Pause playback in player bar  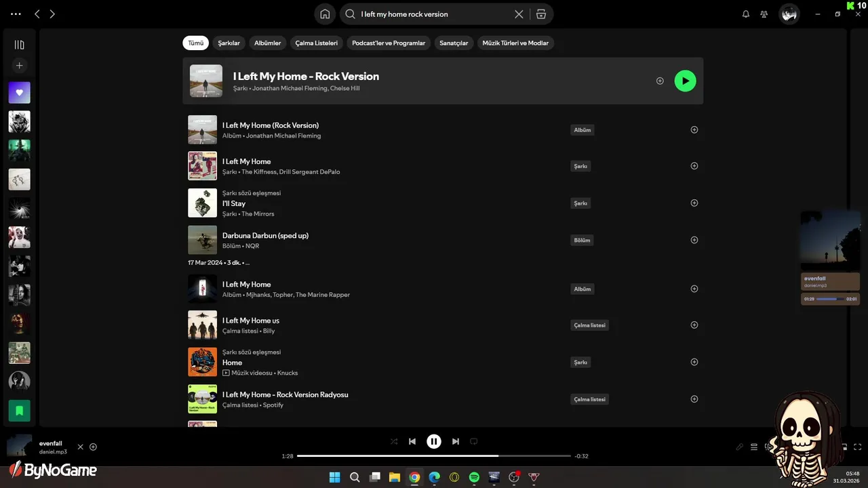click(434, 441)
